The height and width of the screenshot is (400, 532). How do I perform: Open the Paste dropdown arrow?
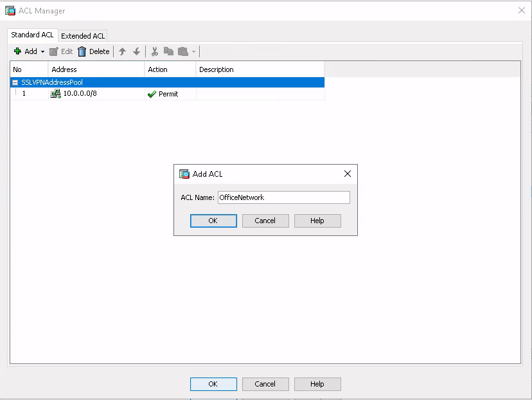pyautogui.click(x=193, y=52)
